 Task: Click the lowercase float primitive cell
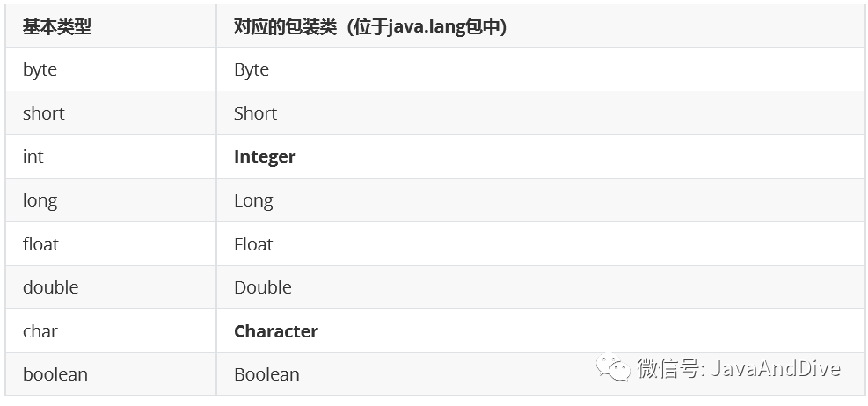pyautogui.click(x=111, y=244)
